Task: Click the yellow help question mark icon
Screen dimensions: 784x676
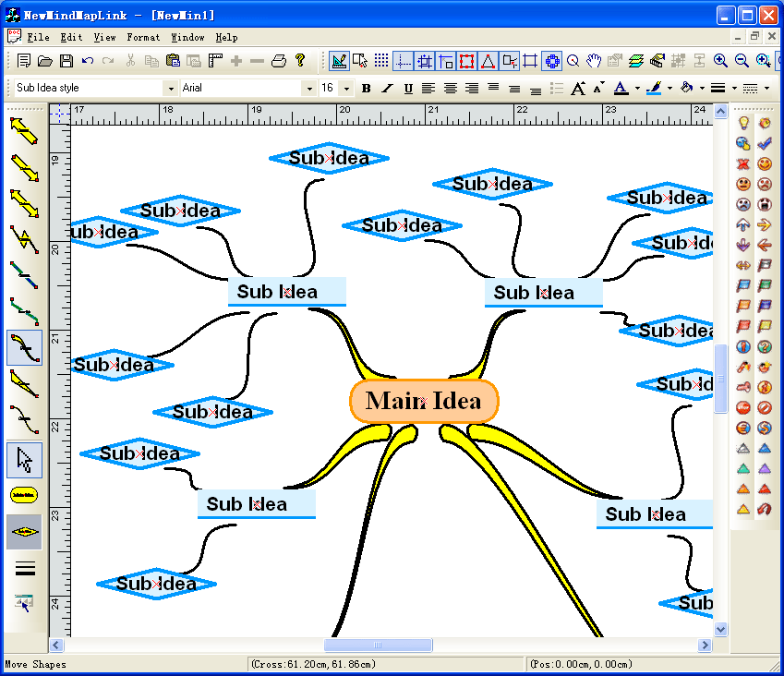Action: (300, 61)
